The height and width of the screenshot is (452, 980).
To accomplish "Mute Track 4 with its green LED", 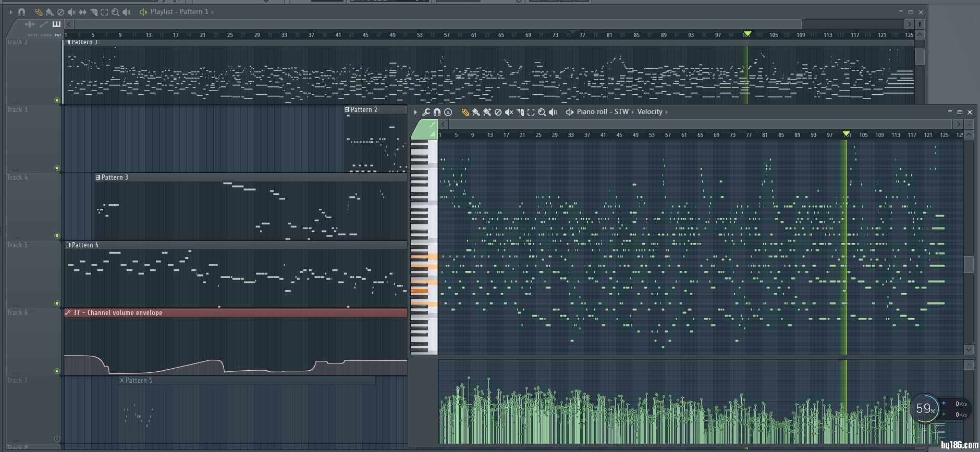I will click(57, 235).
